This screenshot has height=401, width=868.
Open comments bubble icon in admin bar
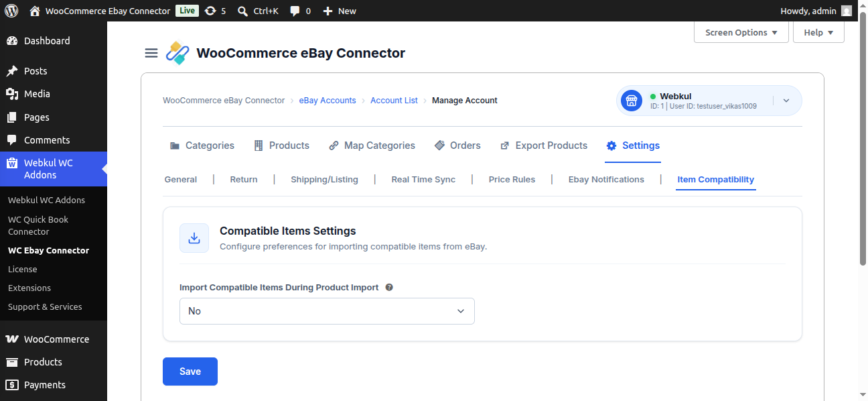pos(295,11)
